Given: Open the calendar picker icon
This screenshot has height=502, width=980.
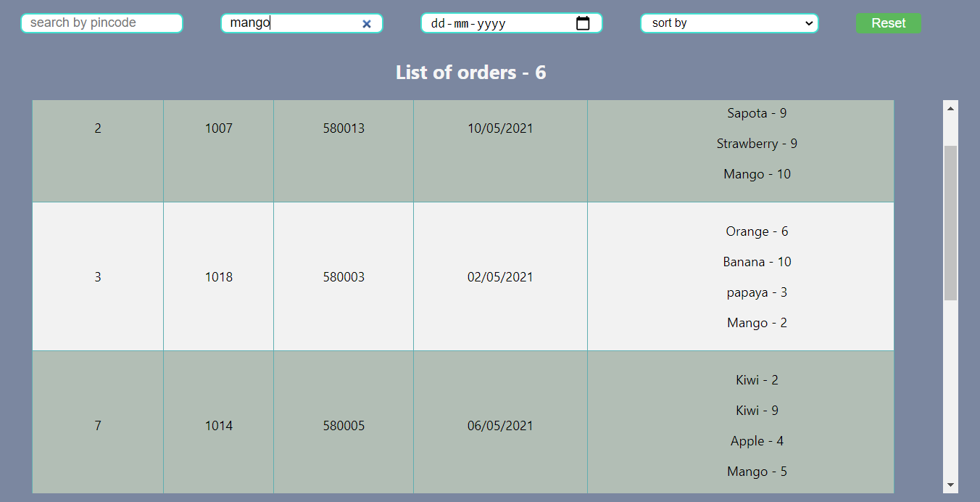Looking at the screenshot, I should 584,22.
